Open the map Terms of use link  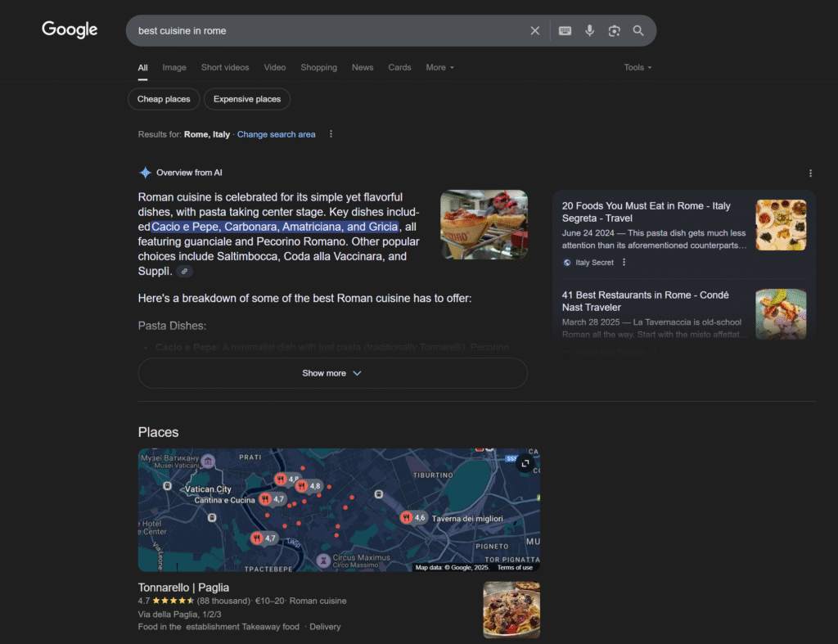pyautogui.click(x=515, y=568)
